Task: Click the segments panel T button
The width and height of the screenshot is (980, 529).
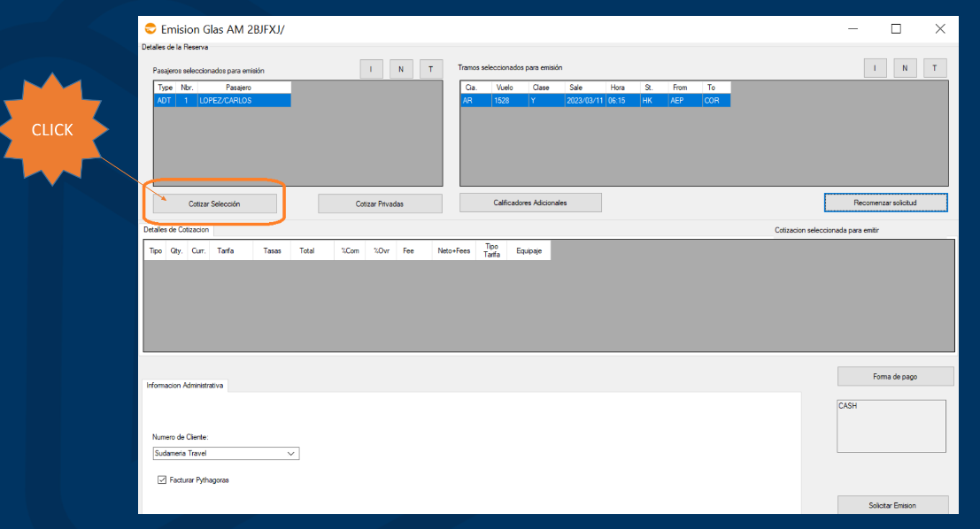Action: click(935, 69)
